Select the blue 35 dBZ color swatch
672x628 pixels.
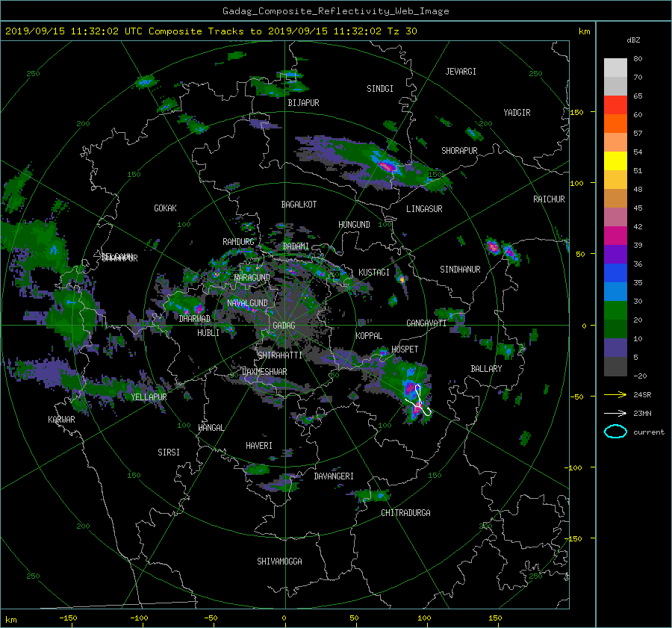pos(615,273)
